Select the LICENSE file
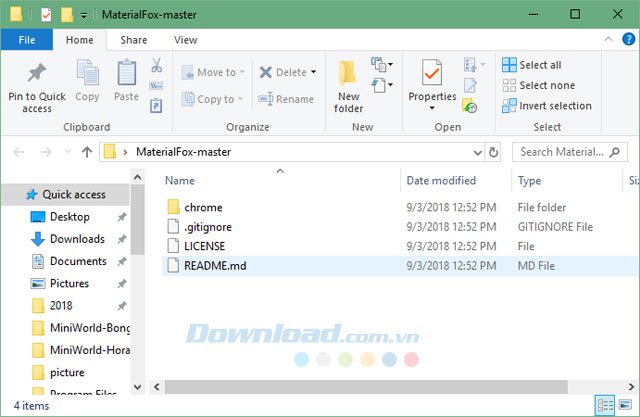This screenshot has height=417, width=640. [400, 246]
